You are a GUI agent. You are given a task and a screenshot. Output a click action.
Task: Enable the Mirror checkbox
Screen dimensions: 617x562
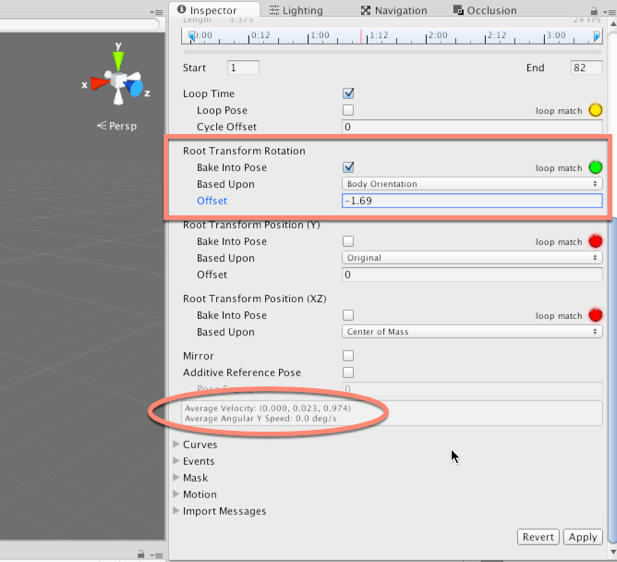click(348, 356)
